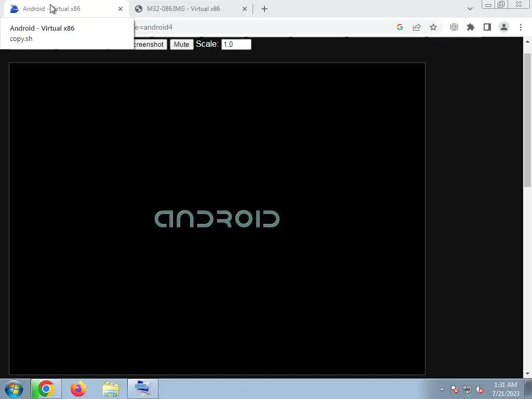Viewport: 532px width, 399px height.
Task: Launch Firefox from the taskbar
Action: (x=78, y=389)
